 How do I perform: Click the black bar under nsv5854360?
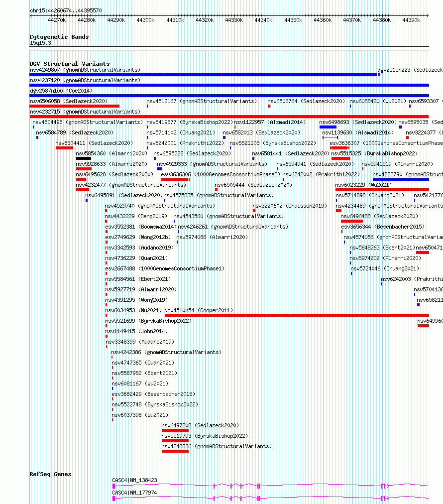84,158
